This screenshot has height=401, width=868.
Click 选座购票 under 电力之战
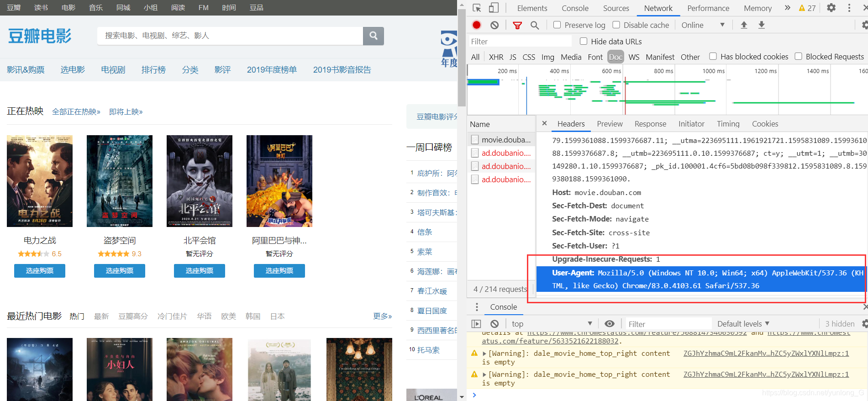pyautogui.click(x=40, y=271)
